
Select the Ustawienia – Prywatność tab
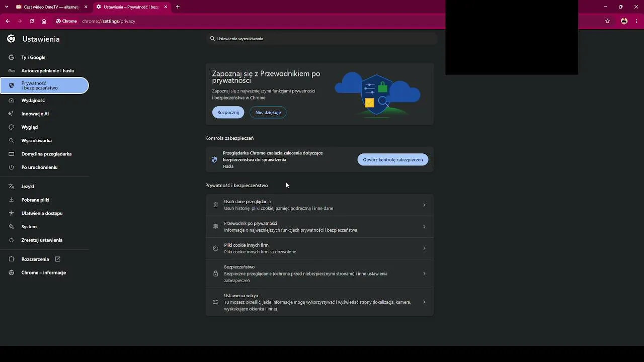[131, 7]
